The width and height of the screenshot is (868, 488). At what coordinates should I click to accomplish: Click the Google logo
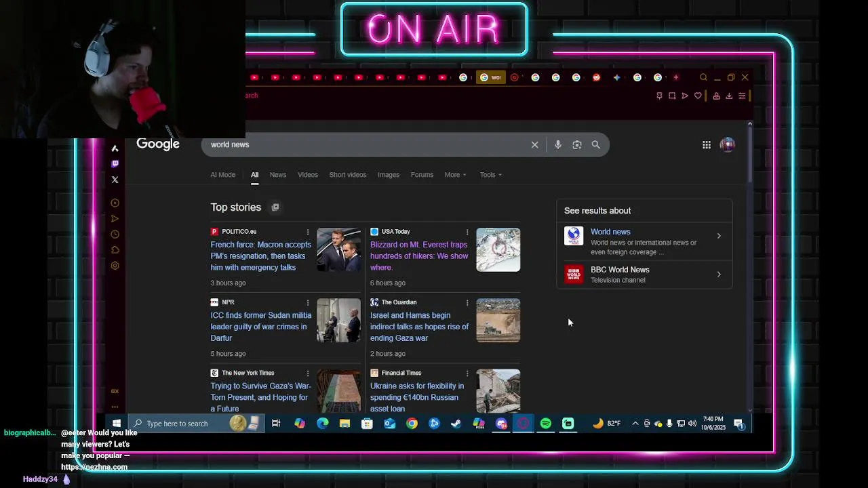pyautogui.click(x=158, y=144)
